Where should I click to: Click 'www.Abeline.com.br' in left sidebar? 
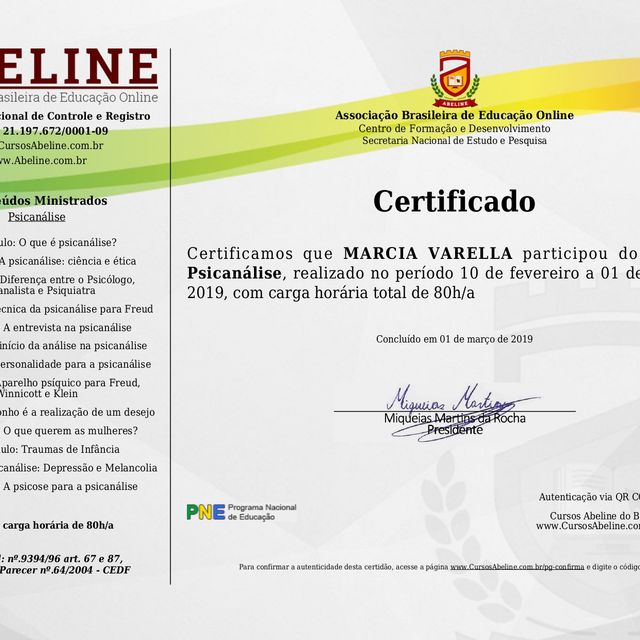click(x=43, y=161)
